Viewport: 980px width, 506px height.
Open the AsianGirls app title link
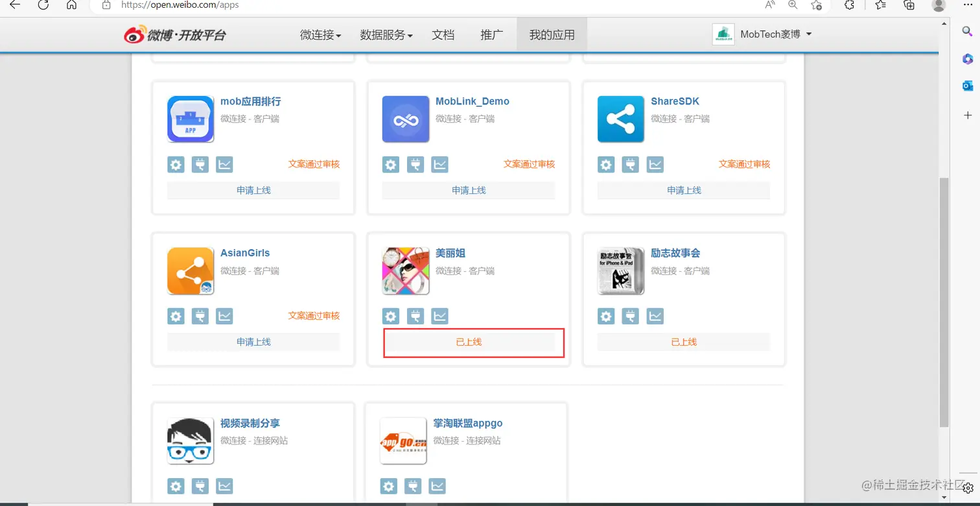pyautogui.click(x=245, y=253)
